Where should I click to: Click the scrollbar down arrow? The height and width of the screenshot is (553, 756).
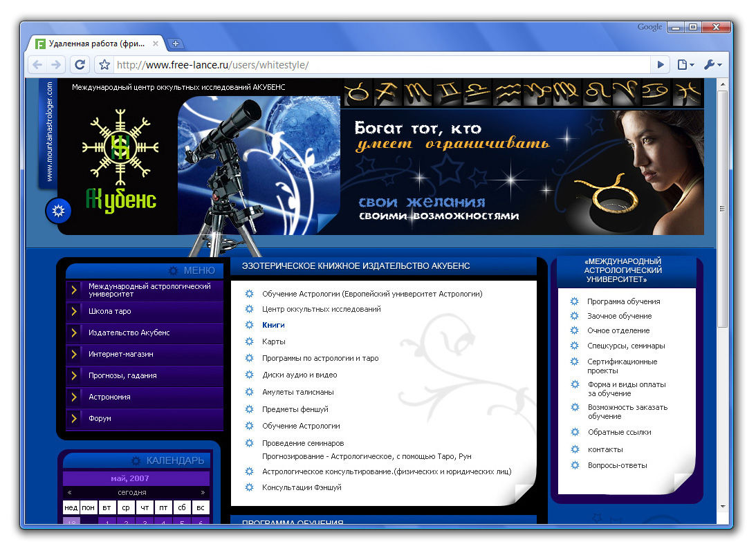(x=722, y=507)
